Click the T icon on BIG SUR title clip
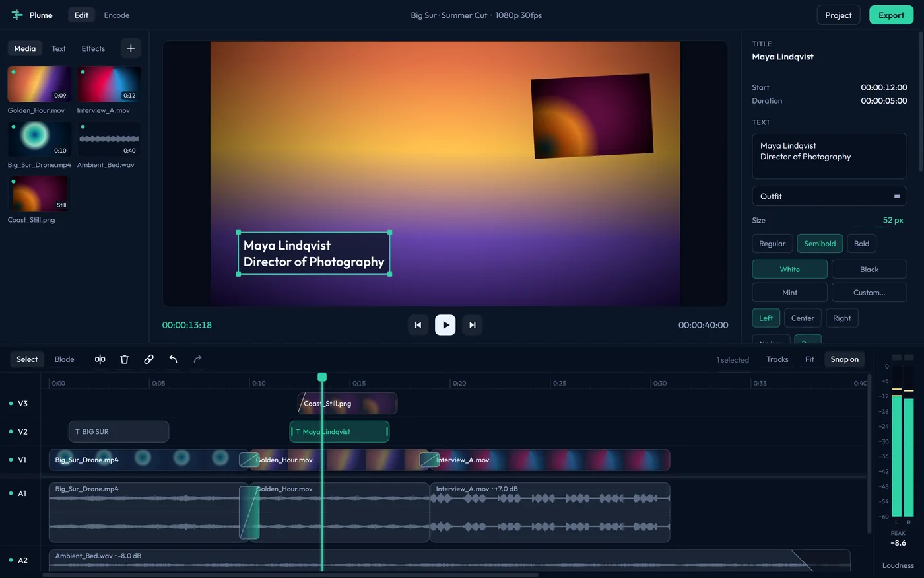Viewport: 924px width, 578px height. [77, 432]
